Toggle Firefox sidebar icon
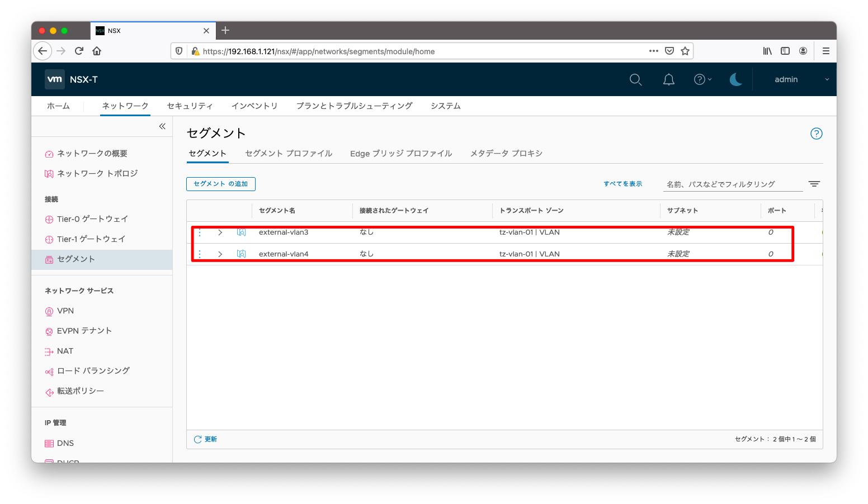 [785, 51]
